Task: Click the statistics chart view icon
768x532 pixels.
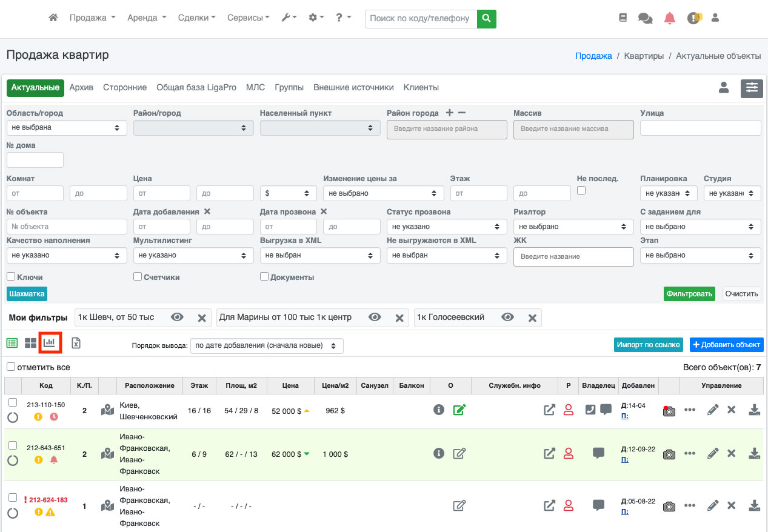Action: (x=49, y=343)
